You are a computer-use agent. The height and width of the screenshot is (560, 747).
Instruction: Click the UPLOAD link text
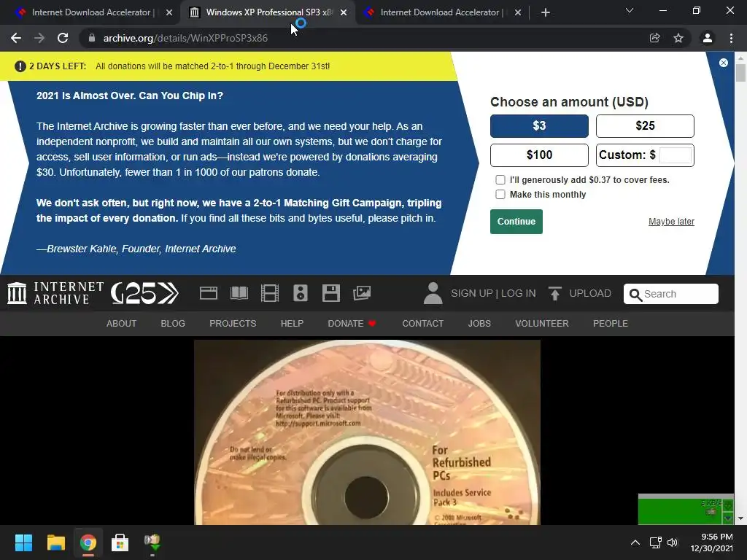click(589, 293)
